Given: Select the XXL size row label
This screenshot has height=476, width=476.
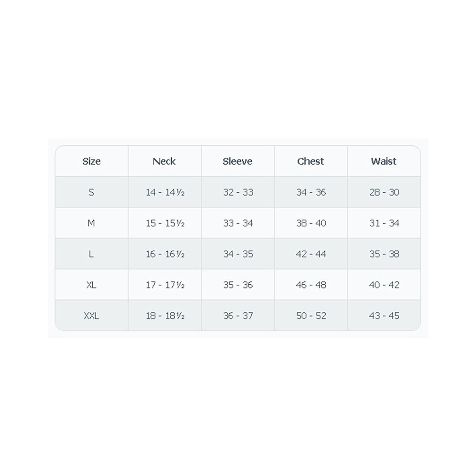Looking at the screenshot, I should click(91, 316).
